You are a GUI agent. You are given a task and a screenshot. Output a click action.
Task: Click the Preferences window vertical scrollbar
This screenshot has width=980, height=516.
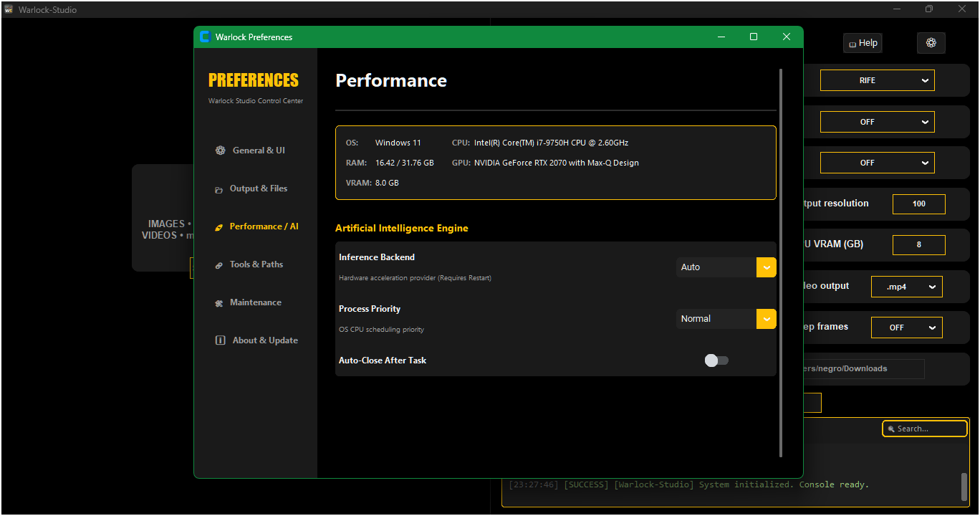tap(781, 262)
